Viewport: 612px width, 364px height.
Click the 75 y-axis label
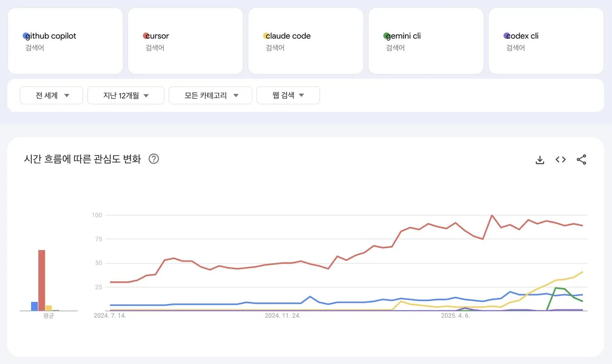click(99, 239)
